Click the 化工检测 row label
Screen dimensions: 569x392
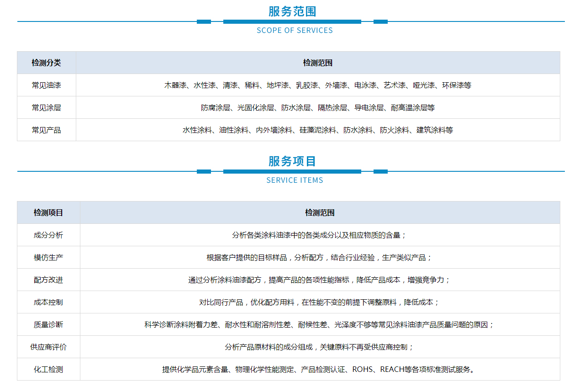pos(48,370)
